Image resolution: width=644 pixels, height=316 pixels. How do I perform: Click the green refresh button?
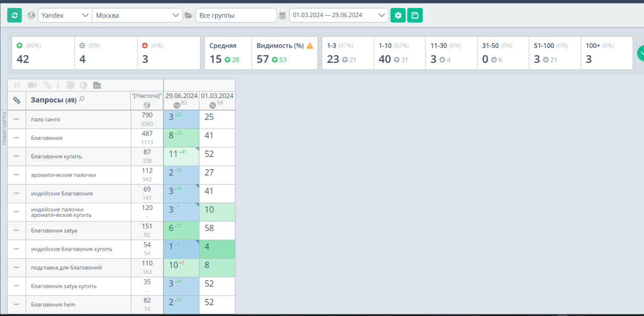(15, 15)
